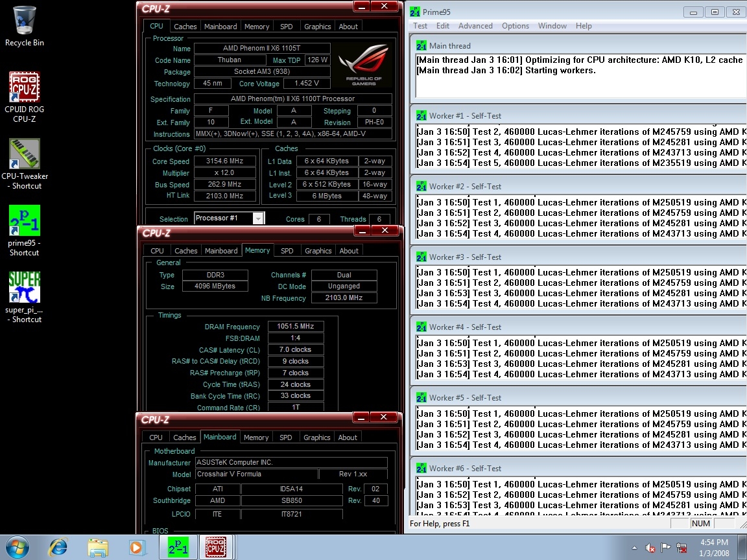The image size is (747, 560).
Task: Click the network tray icon
Action: tap(682, 548)
